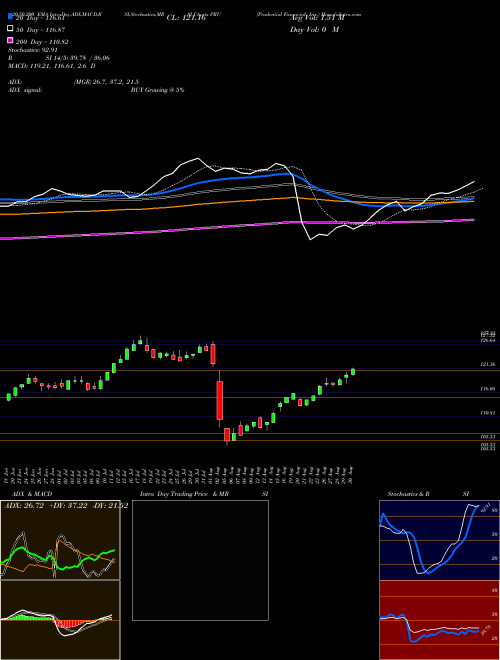
Task: Open the ADX indicator chart panel
Action: (x=60, y=540)
